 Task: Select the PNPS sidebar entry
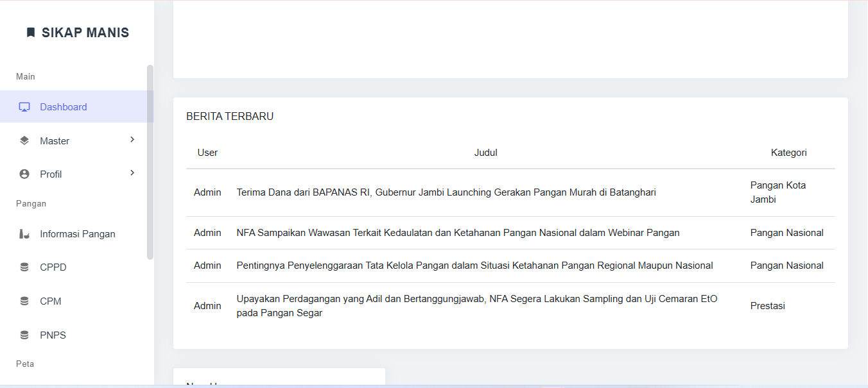click(53, 335)
